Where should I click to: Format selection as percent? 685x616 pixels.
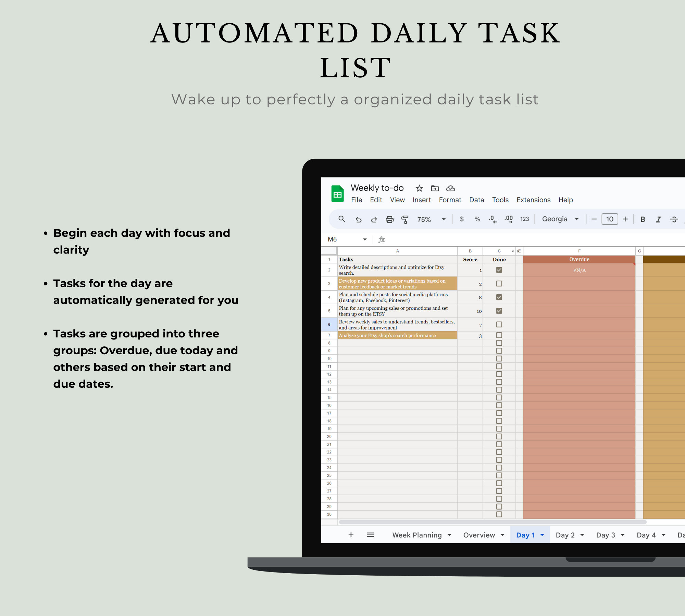477,219
